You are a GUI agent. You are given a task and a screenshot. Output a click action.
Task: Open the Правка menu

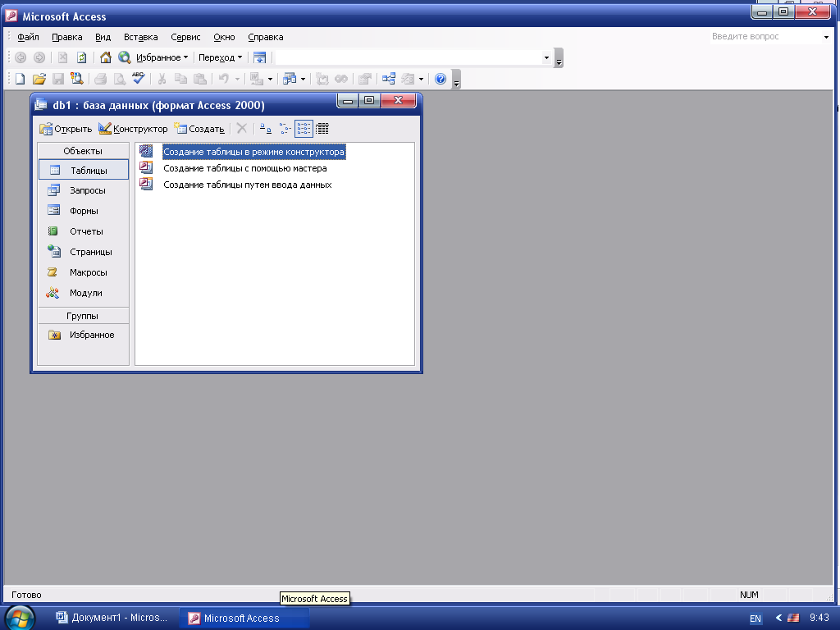point(67,37)
